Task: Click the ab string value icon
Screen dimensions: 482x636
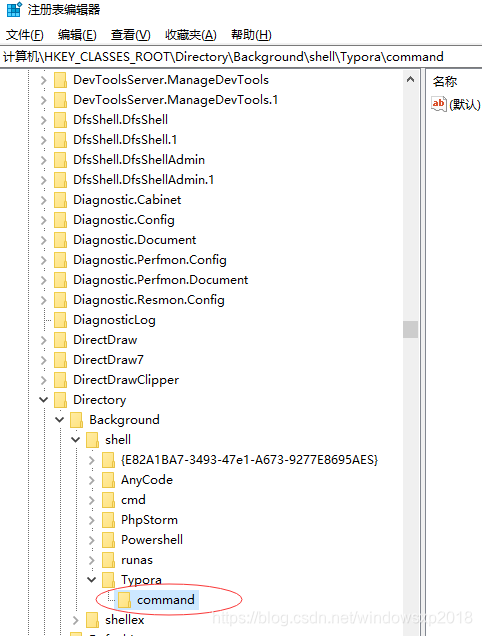Action: click(439, 104)
